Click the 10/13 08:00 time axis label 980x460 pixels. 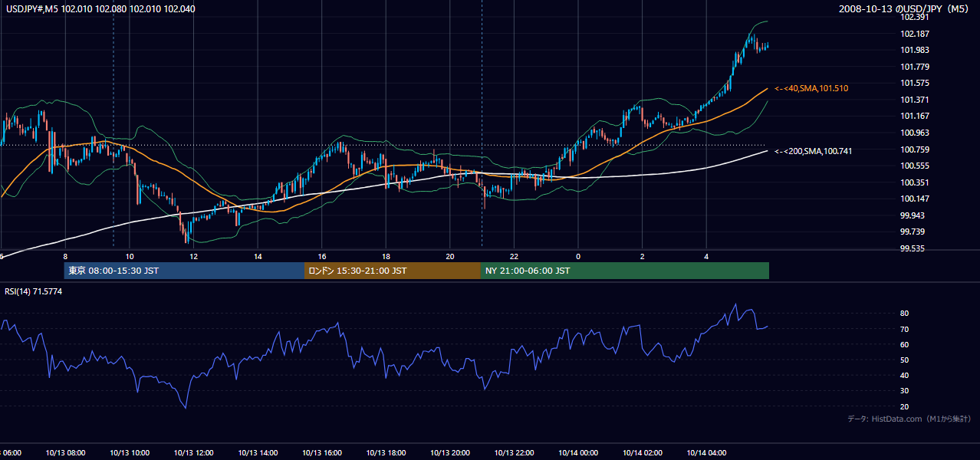pyautogui.click(x=65, y=453)
